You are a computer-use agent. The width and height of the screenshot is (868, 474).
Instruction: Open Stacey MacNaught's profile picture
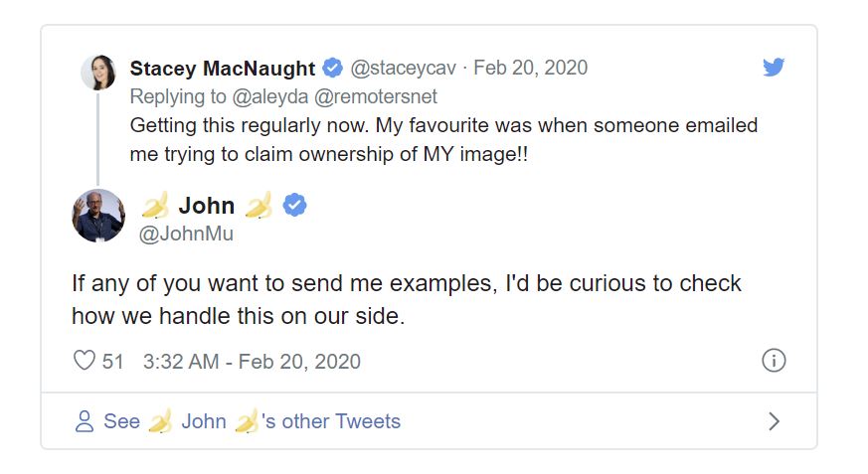point(98,72)
